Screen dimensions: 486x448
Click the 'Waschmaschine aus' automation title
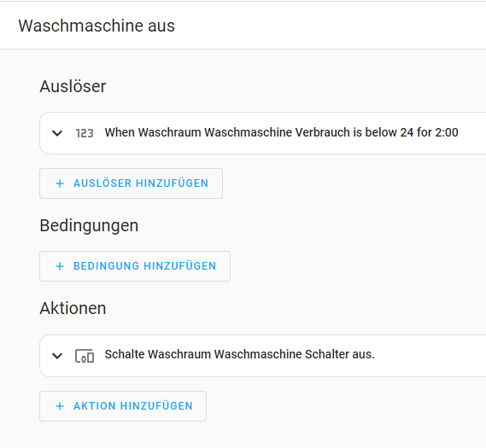pyautogui.click(x=97, y=26)
